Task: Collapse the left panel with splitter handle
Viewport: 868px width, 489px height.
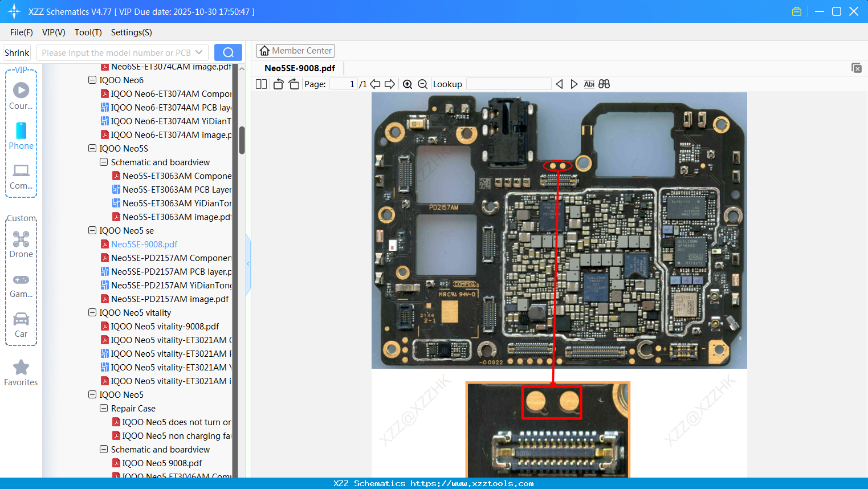Action: (x=248, y=263)
